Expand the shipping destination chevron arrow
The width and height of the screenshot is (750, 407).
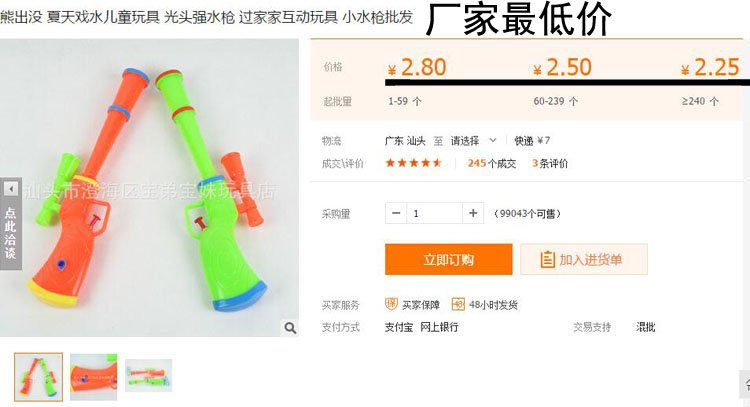pyautogui.click(x=493, y=141)
